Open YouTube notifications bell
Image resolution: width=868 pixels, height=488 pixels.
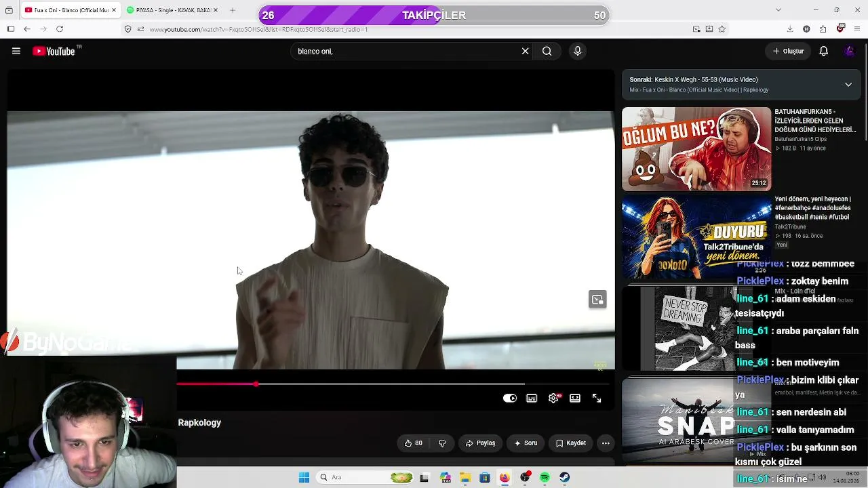[823, 51]
